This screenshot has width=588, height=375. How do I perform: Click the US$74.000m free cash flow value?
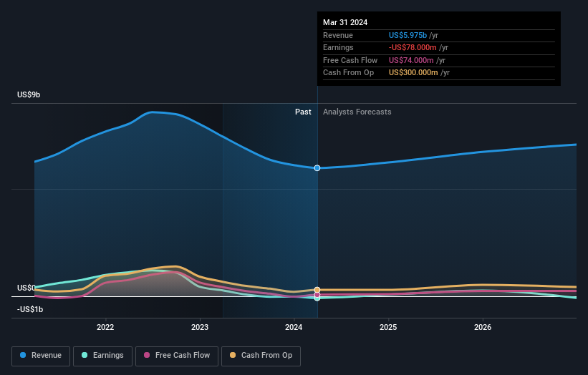point(411,60)
